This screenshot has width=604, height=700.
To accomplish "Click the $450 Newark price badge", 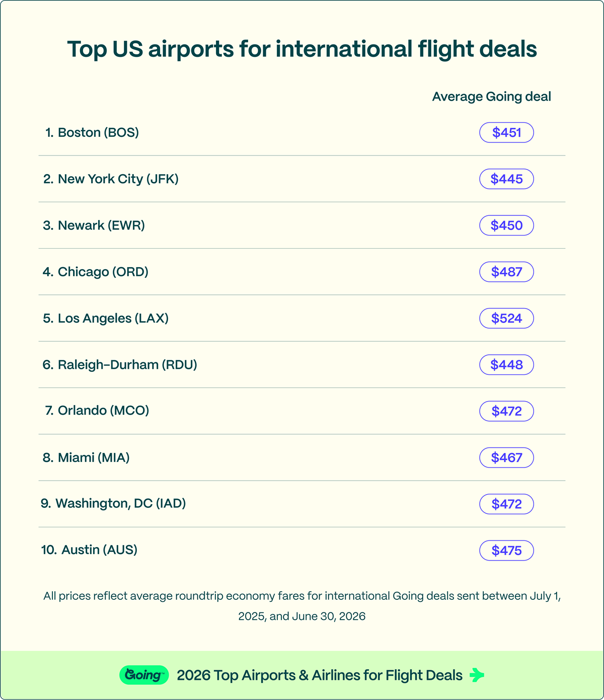I will click(x=506, y=225).
